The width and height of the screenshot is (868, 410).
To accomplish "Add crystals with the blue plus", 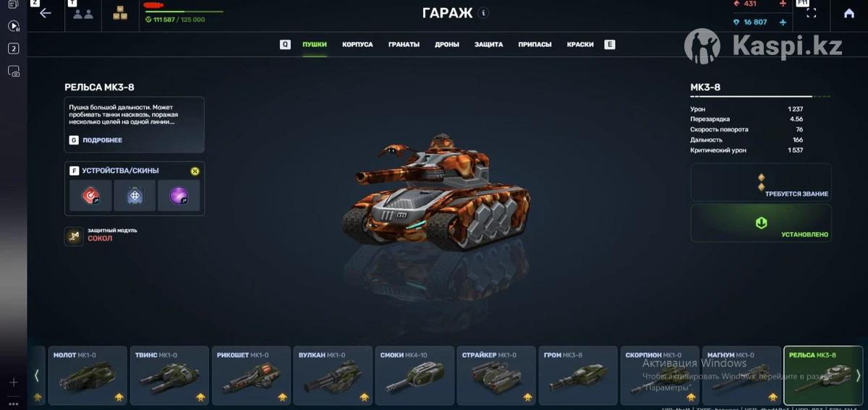I will (783, 22).
